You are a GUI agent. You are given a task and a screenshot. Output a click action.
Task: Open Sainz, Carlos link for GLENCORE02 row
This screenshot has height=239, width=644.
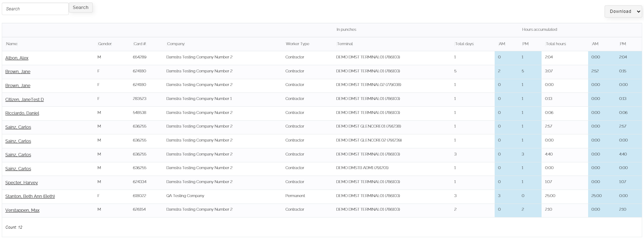pyautogui.click(x=18, y=141)
